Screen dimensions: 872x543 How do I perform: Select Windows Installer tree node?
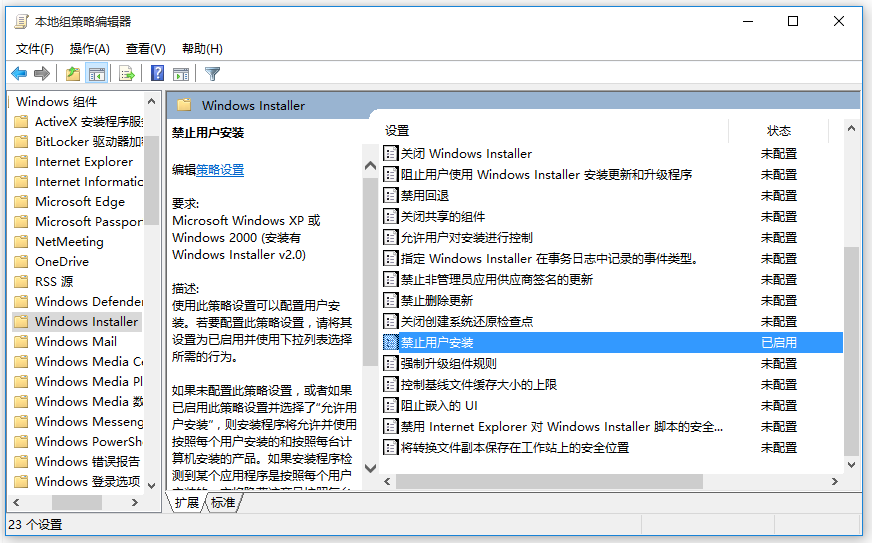tap(86, 322)
